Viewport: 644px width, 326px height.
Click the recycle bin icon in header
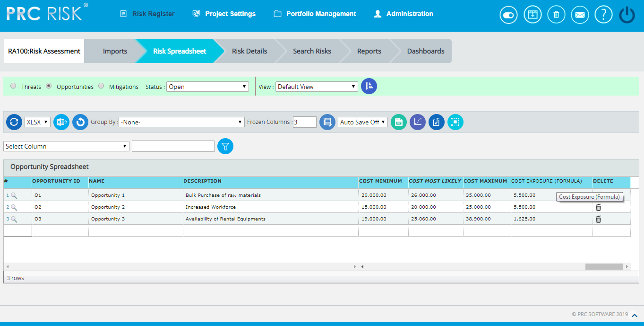tap(556, 15)
